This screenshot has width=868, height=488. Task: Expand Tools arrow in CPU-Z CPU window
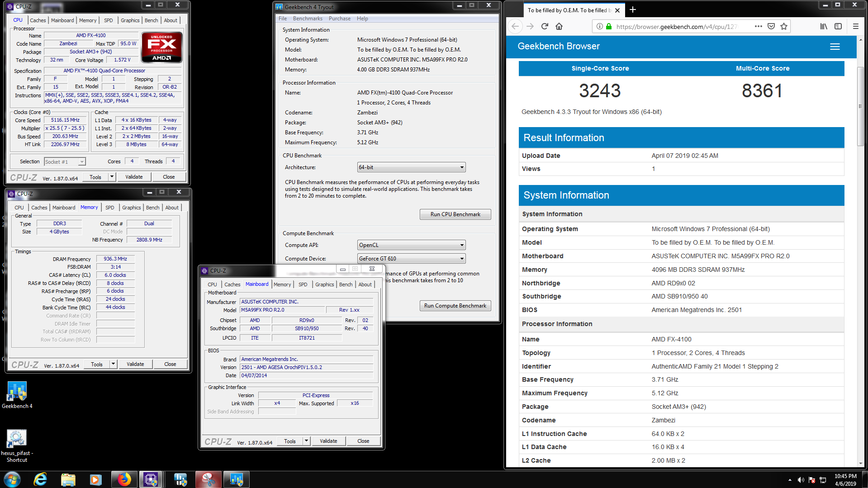pyautogui.click(x=112, y=177)
